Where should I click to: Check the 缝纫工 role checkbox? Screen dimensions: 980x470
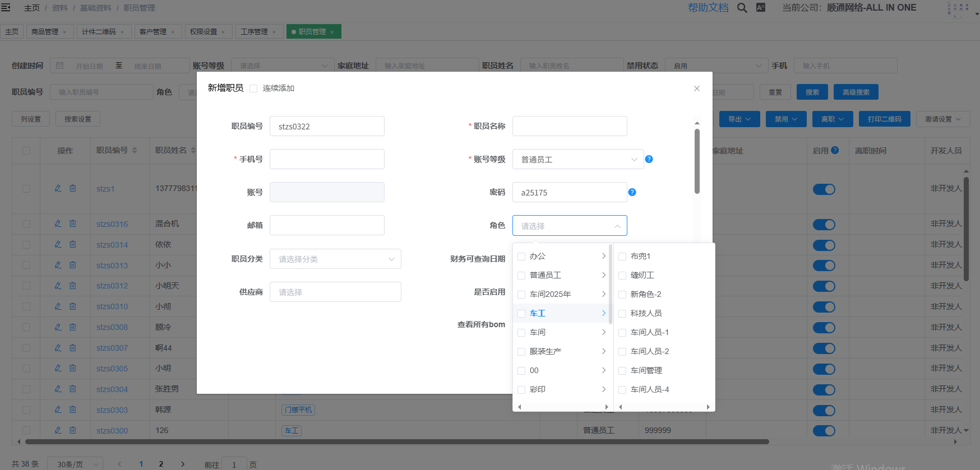(x=622, y=275)
